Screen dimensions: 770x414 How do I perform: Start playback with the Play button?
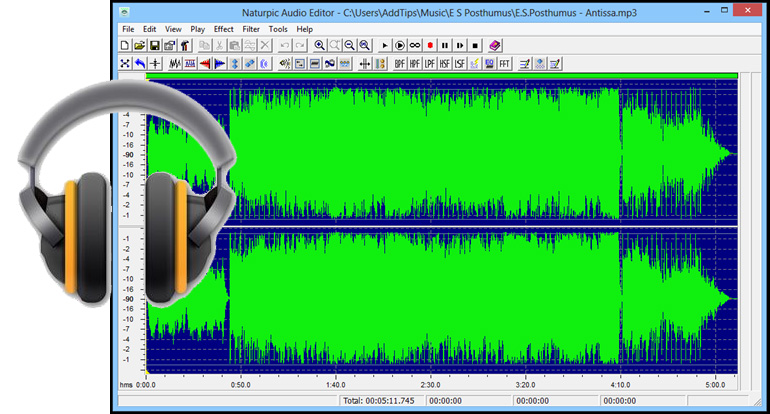click(385, 46)
